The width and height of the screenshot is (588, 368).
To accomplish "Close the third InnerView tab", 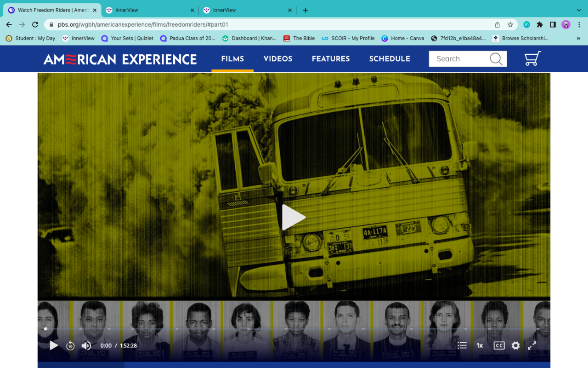I will (290, 10).
